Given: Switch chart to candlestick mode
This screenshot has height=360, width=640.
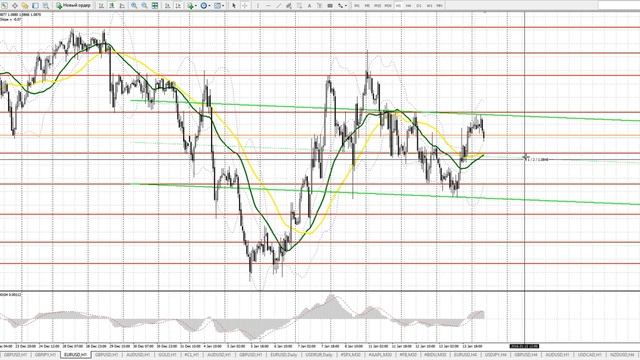Looking at the screenshot, I should tap(111, 6).
